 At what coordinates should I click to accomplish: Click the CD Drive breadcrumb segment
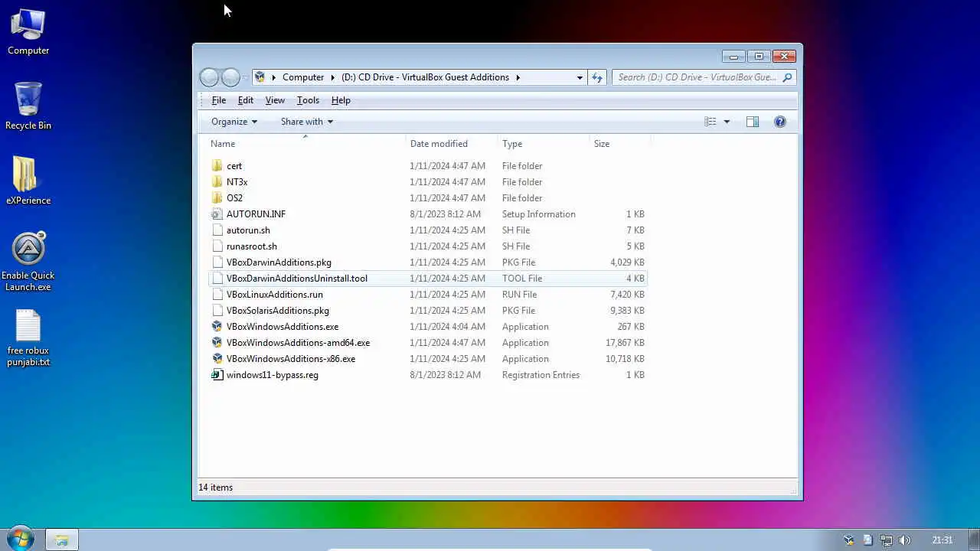pos(425,77)
